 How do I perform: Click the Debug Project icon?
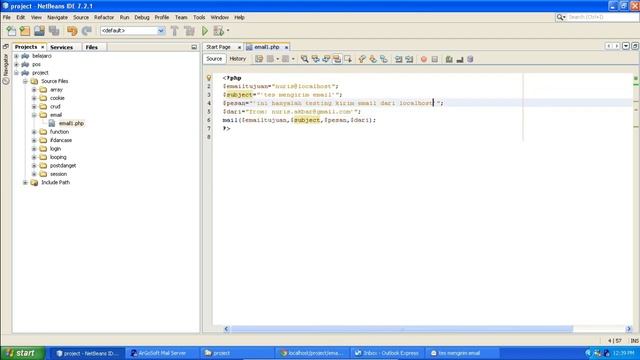tap(218, 31)
